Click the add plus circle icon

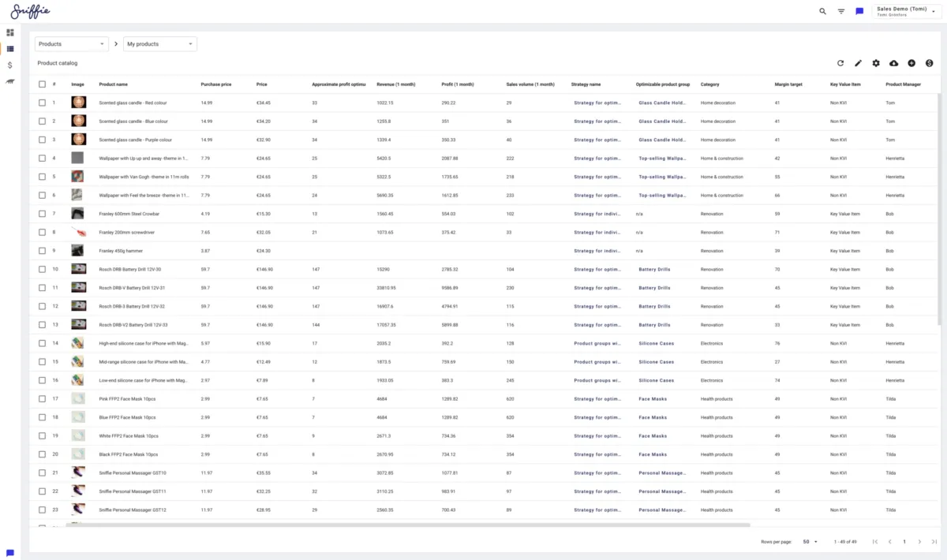coord(911,63)
